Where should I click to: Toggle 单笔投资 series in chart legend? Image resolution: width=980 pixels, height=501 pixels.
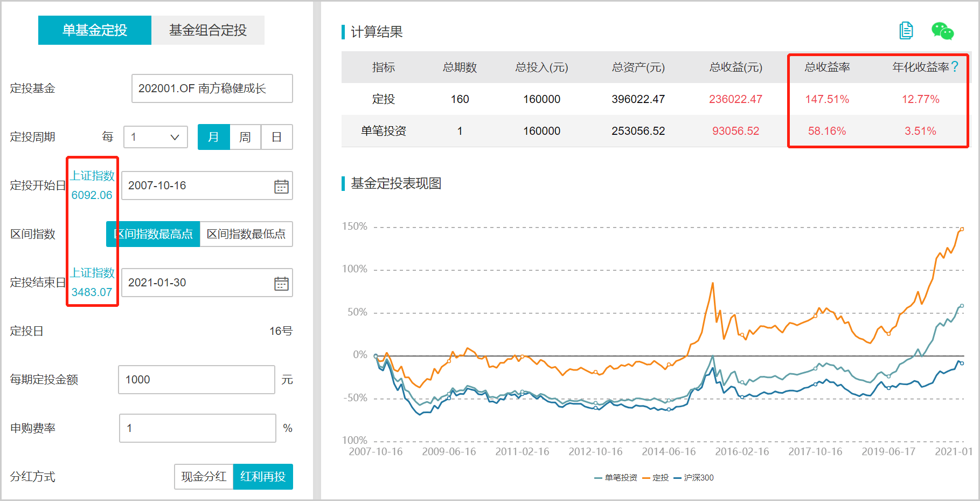click(616, 478)
